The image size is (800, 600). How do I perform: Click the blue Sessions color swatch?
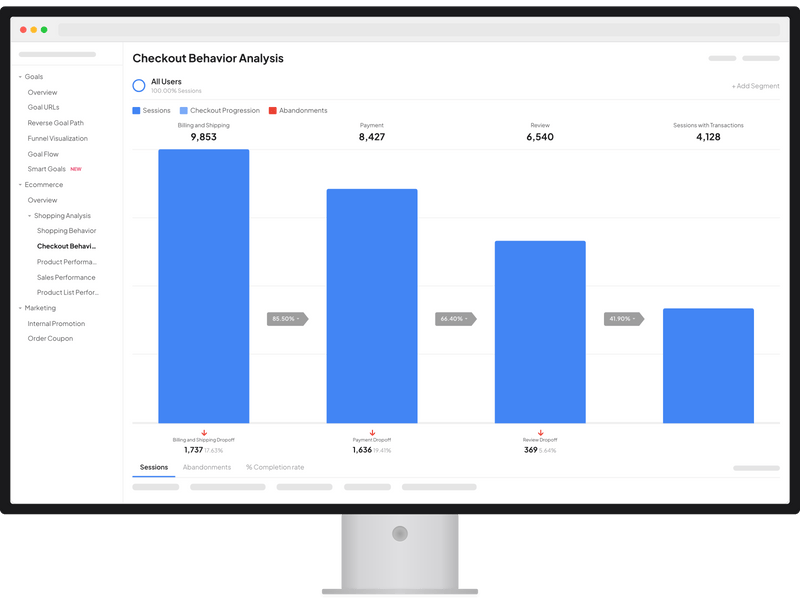coord(137,110)
